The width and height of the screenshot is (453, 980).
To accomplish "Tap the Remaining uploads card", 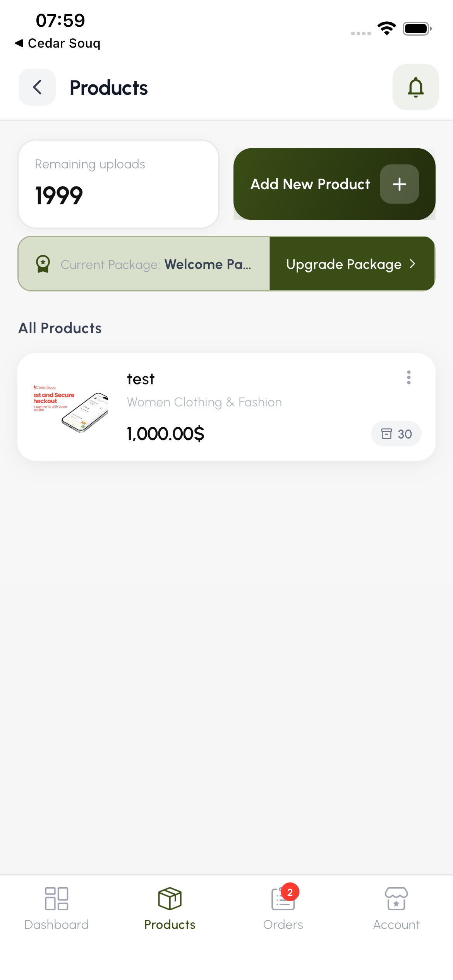I will coord(118,184).
